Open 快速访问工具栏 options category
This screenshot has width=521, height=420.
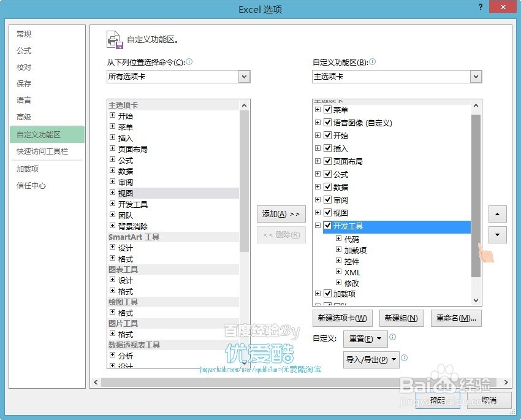click(x=42, y=151)
